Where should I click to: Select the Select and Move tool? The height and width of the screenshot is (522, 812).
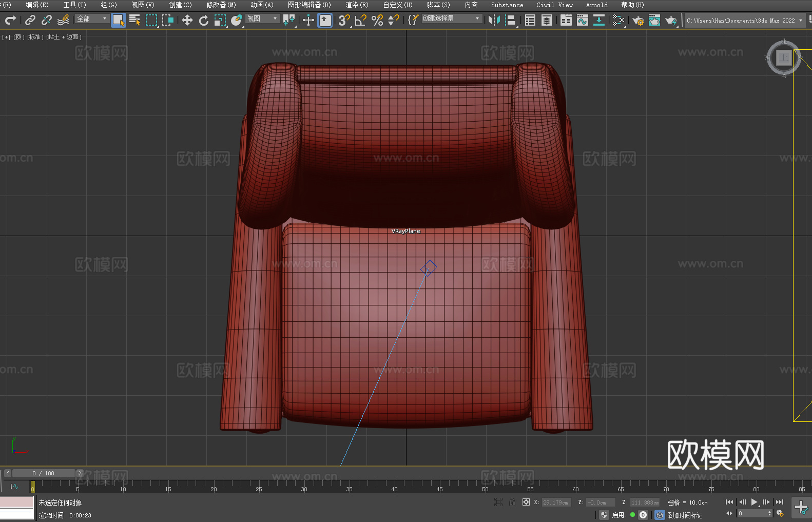pos(187,20)
